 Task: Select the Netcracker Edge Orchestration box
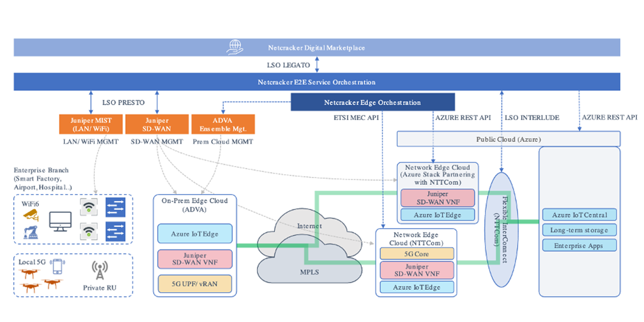[x=372, y=102]
